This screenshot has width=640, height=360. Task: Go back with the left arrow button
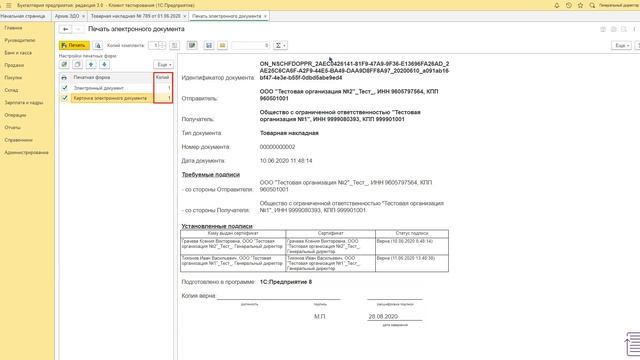65,29
